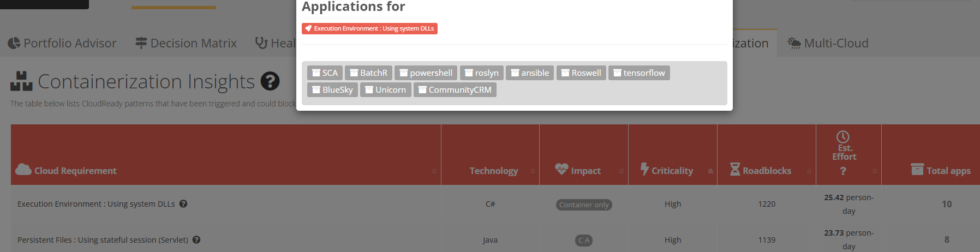
Task: Click the Total apps column header
Action: (x=941, y=170)
